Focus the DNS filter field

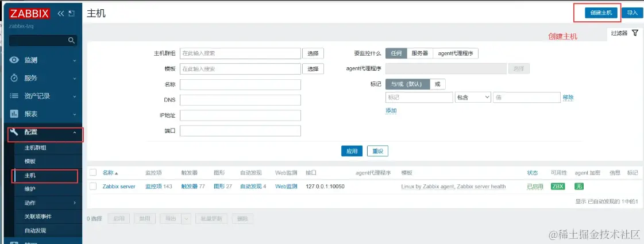click(240, 100)
